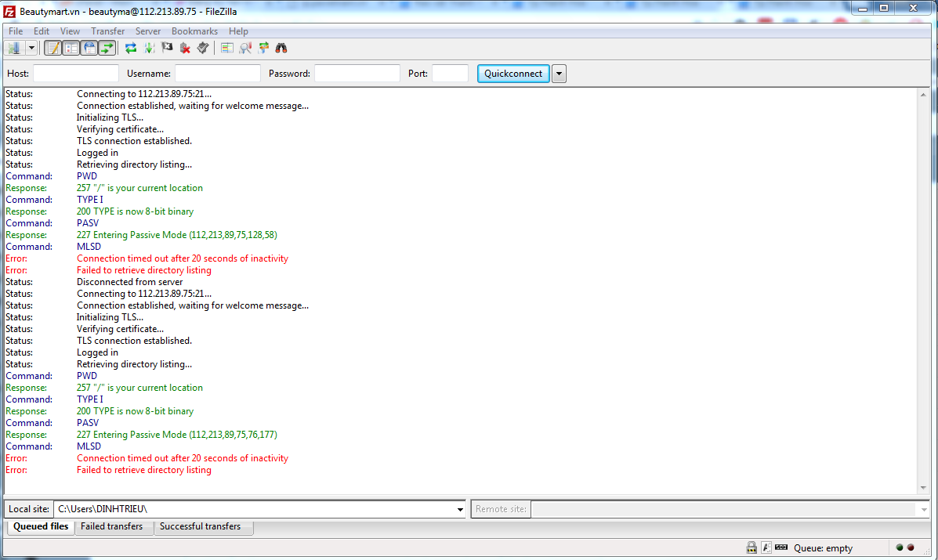
Task: Open the File menu
Action: coord(16,31)
